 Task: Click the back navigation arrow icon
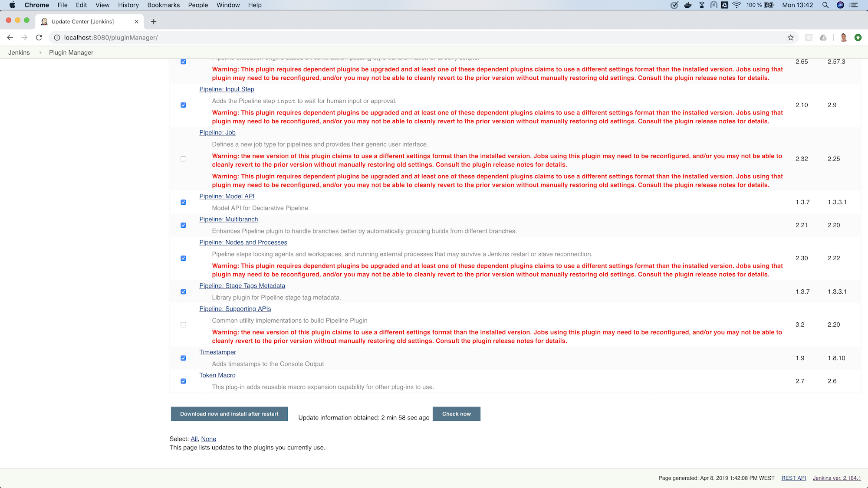coord(11,38)
